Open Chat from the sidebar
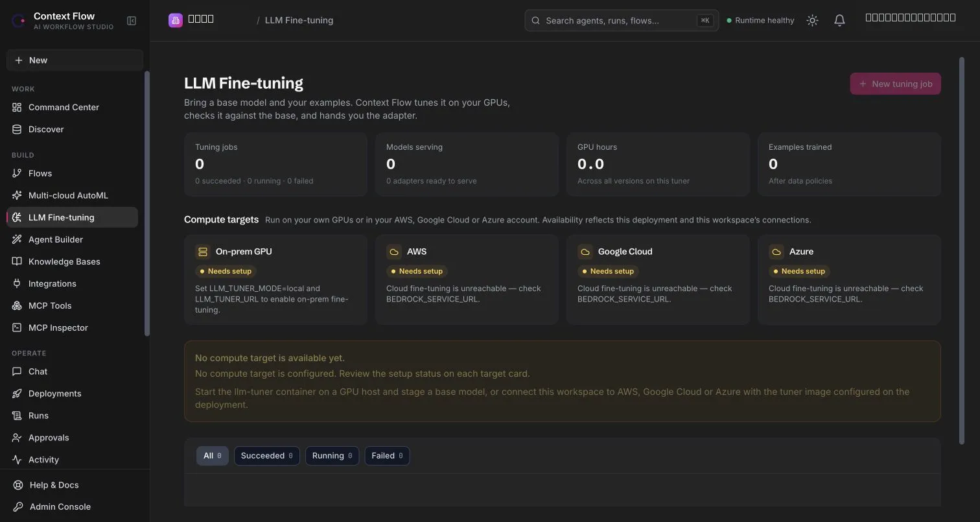Screen dimensions: 980x522 72,372
